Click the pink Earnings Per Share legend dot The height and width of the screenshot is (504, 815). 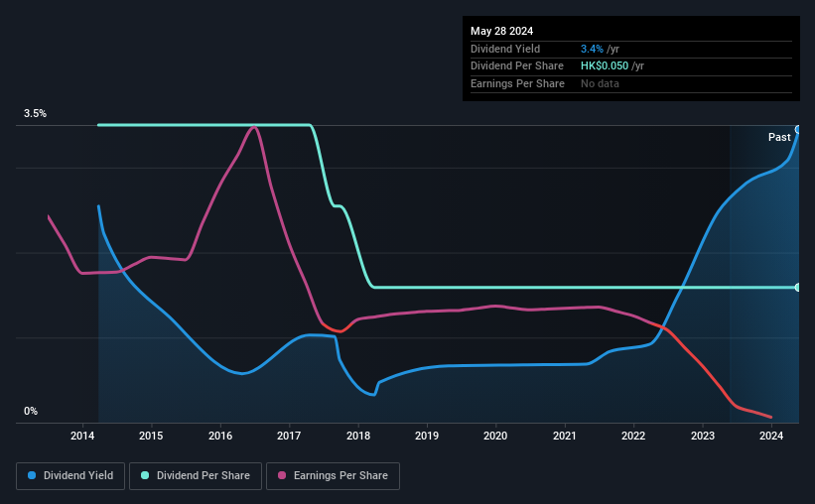tap(282, 475)
